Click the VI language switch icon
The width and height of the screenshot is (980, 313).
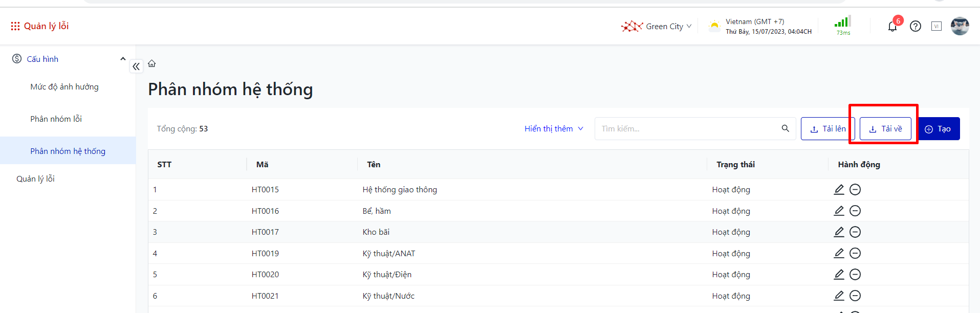(937, 27)
